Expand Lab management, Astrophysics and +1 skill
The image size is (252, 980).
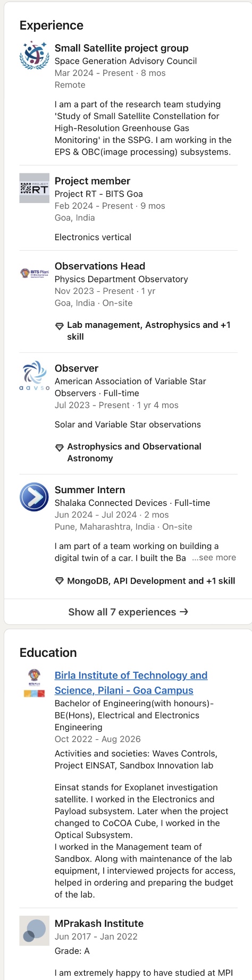coord(148,331)
